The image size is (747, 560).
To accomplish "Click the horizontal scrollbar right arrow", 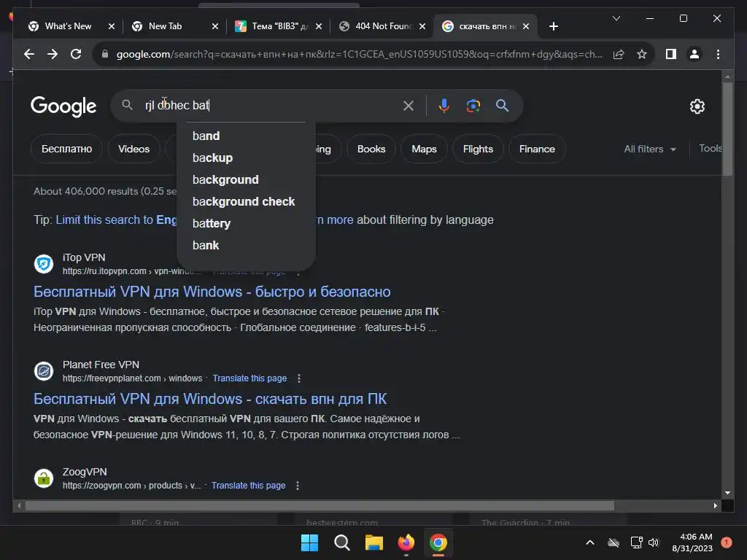I will tap(716, 506).
